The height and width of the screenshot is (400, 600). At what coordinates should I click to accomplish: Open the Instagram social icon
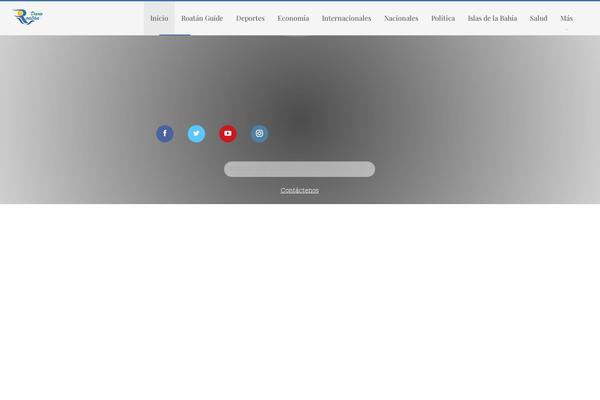click(x=259, y=134)
